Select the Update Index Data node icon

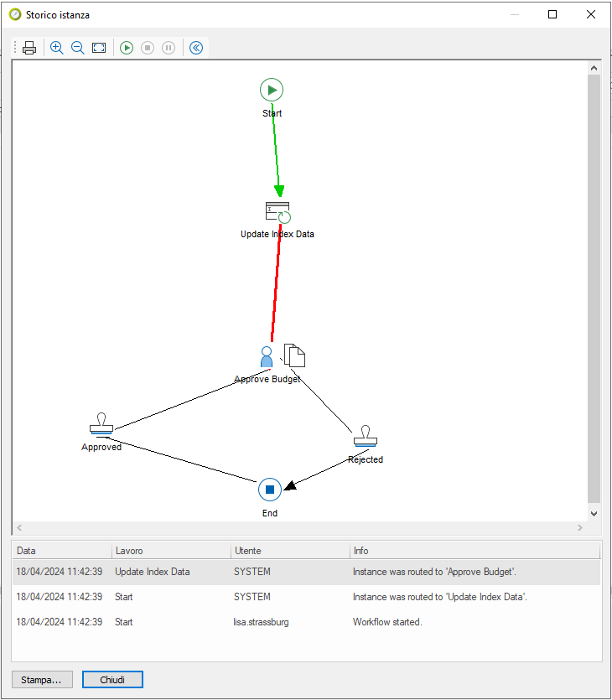click(x=277, y=212)
